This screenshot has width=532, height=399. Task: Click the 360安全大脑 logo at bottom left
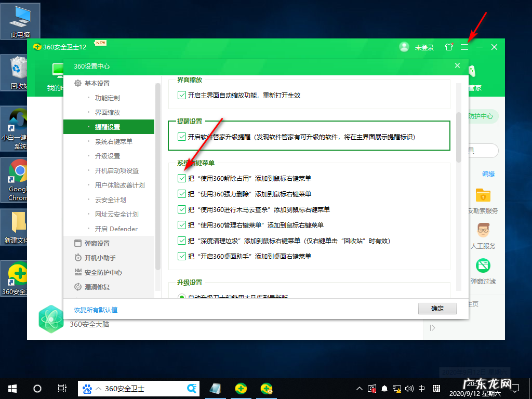(51, 319)
